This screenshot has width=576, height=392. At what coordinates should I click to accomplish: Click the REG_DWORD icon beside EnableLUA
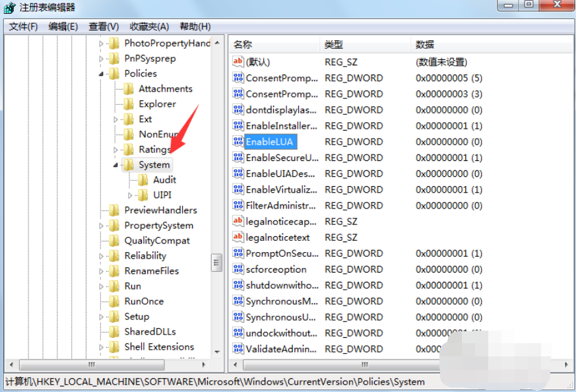tap(238, 141)
